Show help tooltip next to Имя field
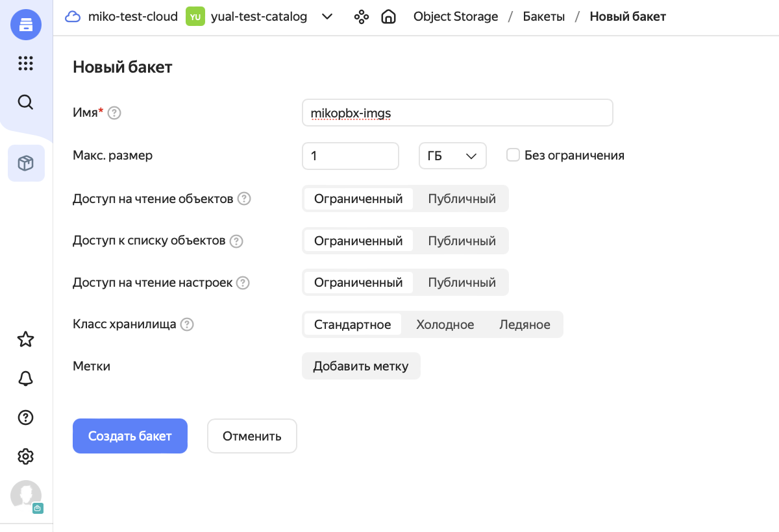The height and width of the screenshot is (532, 779). [114, 113]
